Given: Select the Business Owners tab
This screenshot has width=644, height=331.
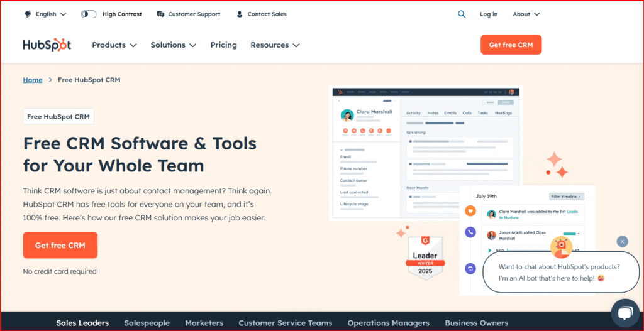Looking at the screenshot, I should (477, 323).
